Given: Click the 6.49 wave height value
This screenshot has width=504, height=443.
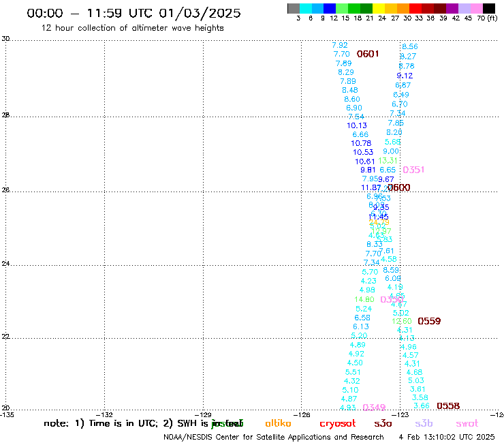Looking at the screenshot, I should pyautogui.click(x=401, y=95).
